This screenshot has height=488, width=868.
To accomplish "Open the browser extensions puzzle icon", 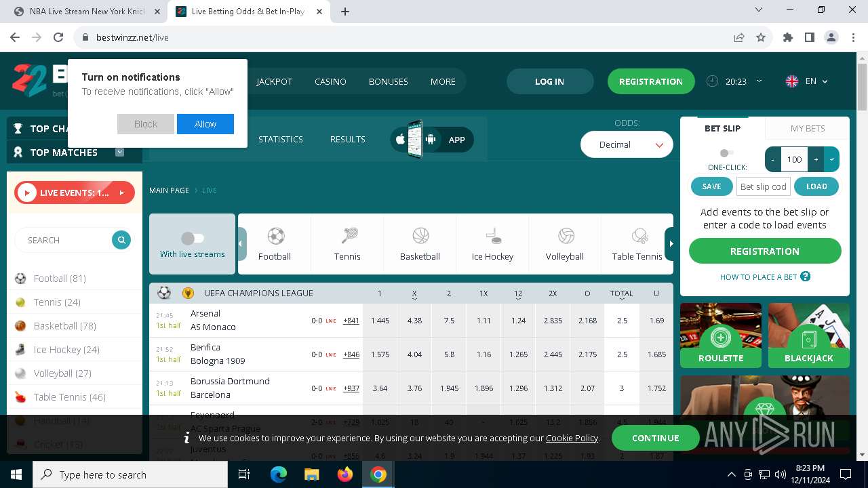I will (x=788, y=37).
